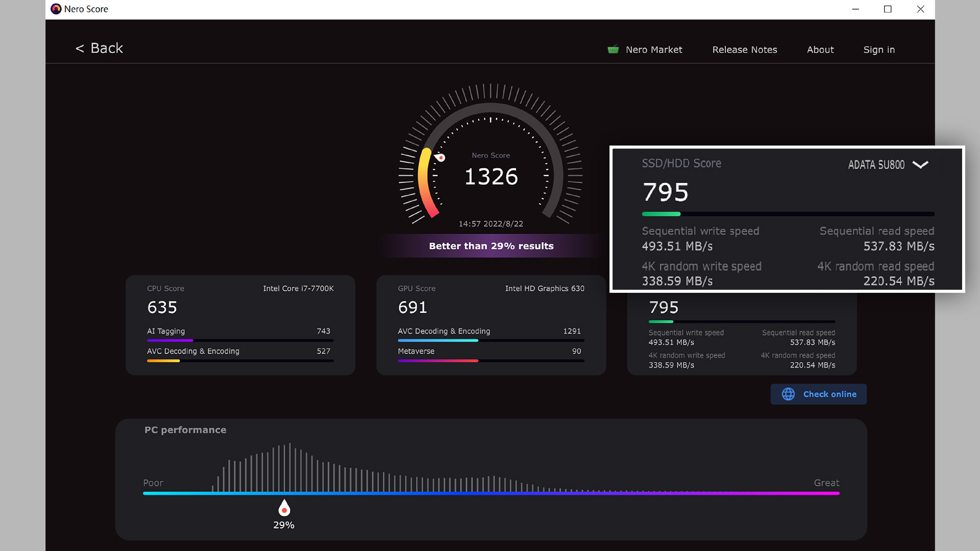Click the Nero Score logo icon

coord(55,9)
